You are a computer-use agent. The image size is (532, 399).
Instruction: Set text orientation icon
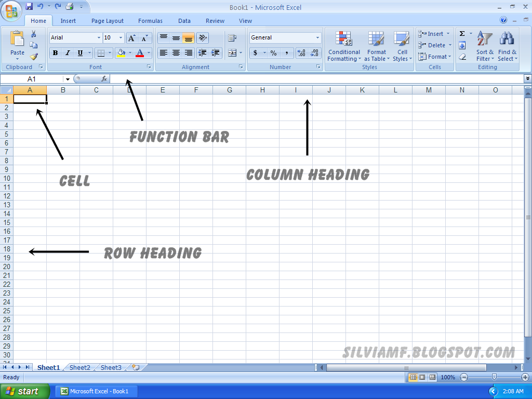click(x=203, y=38)
